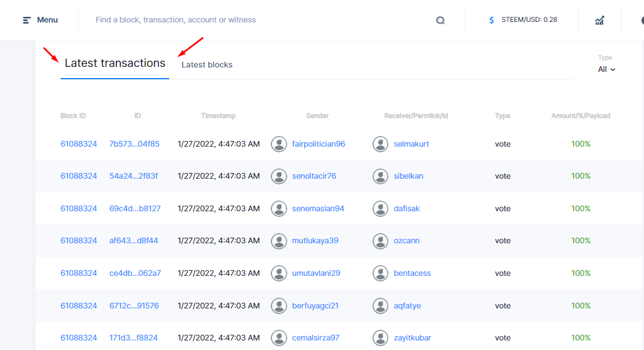
Task: Switch to Latest blocks tab
Action: click(207, 65)
